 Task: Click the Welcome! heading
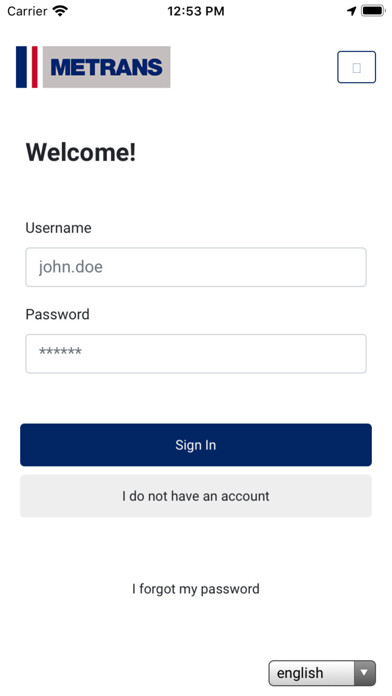coord(81,152)
